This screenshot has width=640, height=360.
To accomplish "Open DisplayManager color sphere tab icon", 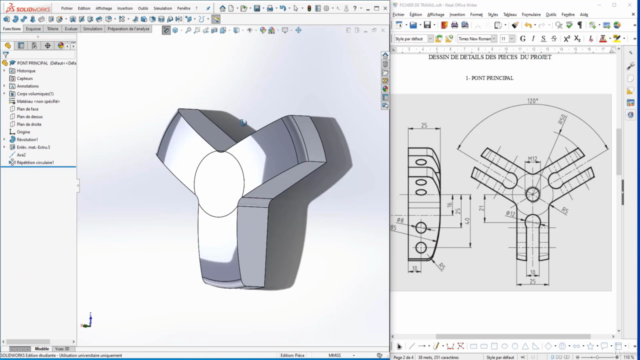I will pos(61,46).
